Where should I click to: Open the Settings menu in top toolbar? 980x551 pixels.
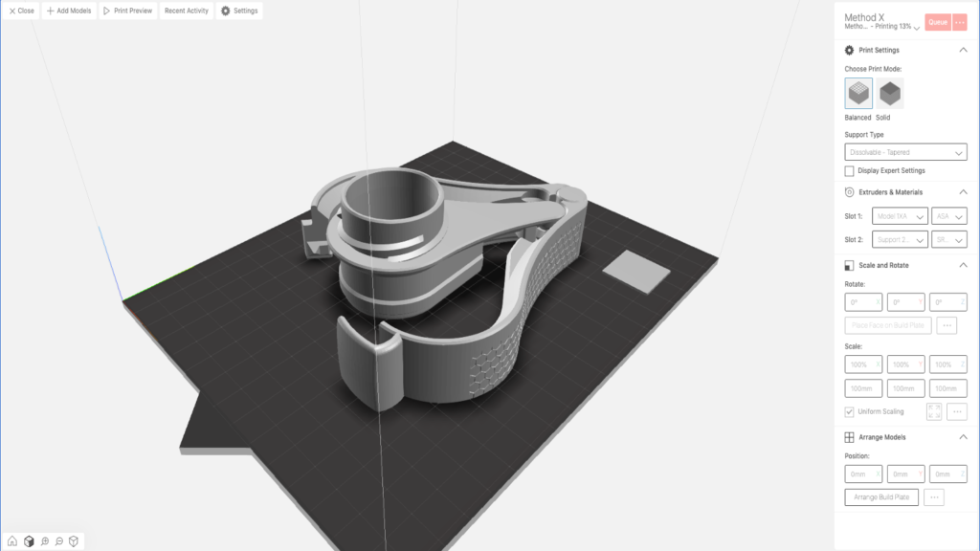tap(237, 11)
